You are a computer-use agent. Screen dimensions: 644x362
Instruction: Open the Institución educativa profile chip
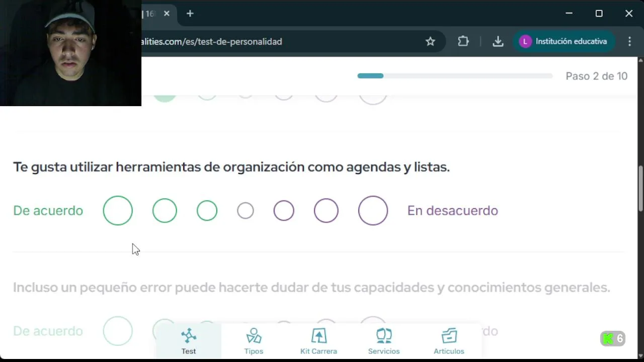tap(563, 42)
